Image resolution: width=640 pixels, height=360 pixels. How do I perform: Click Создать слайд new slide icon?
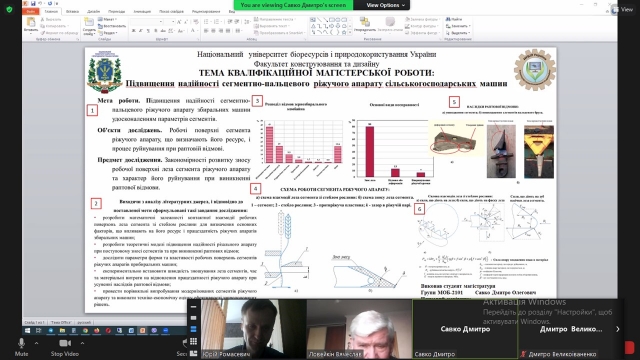pyautogui.click(x=89, y=26)
